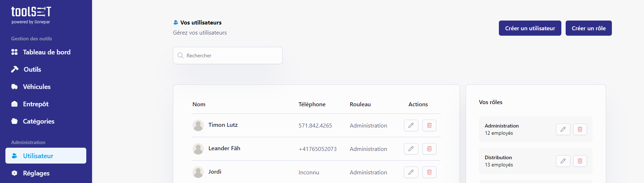Delete user Leander Fäh with trash icon
This screenshot has width=644, height=183.
point(429,149)
